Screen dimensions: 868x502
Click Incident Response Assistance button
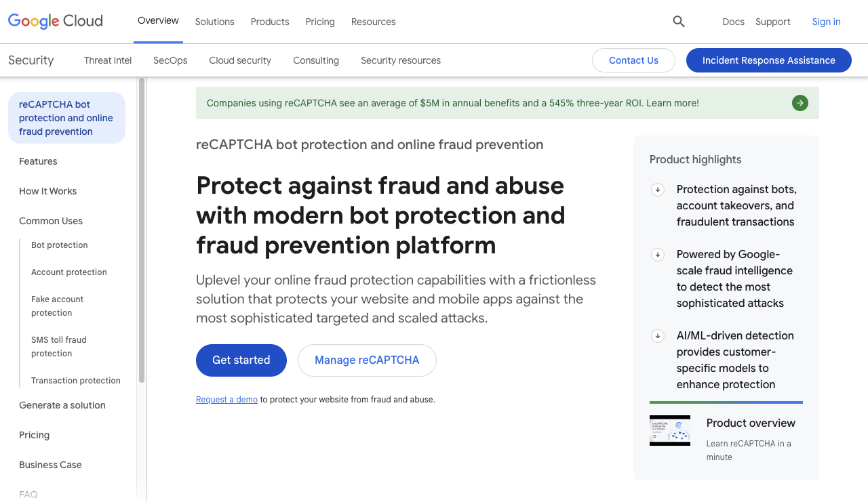768,60
